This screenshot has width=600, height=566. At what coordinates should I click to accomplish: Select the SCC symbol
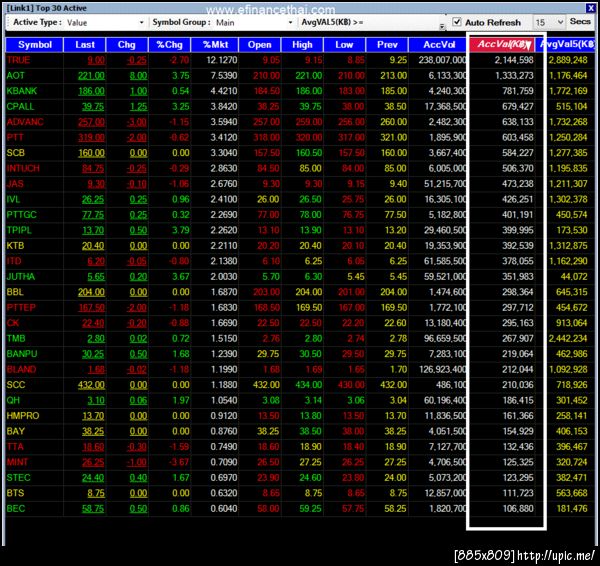click(x=16, y=385)
